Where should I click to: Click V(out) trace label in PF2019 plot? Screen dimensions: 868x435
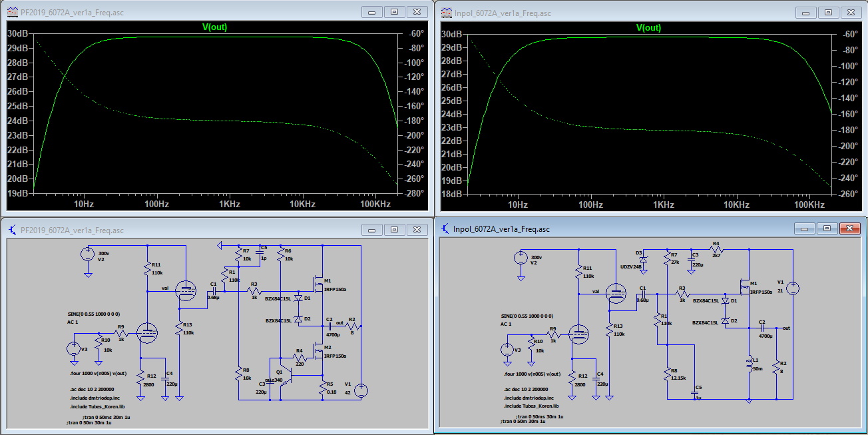(x=214, y=27)
